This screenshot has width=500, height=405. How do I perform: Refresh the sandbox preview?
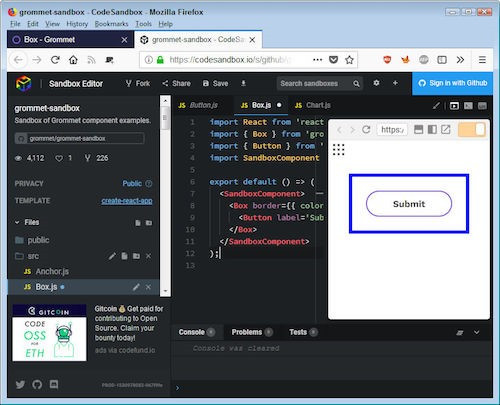366,129
